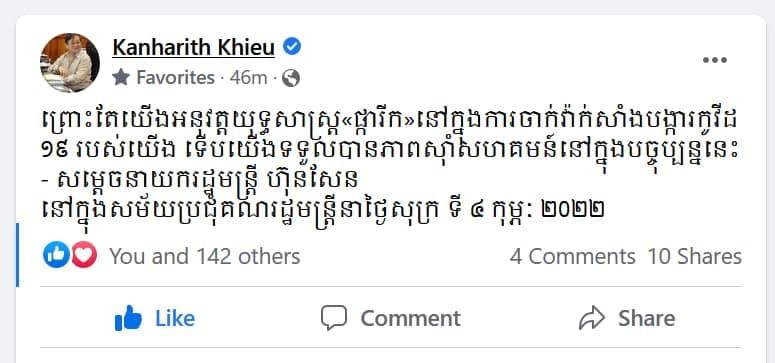
Task: Open Kanharith Khieu's profile picture
Action: pyautogui.click(x=70, y=63)
